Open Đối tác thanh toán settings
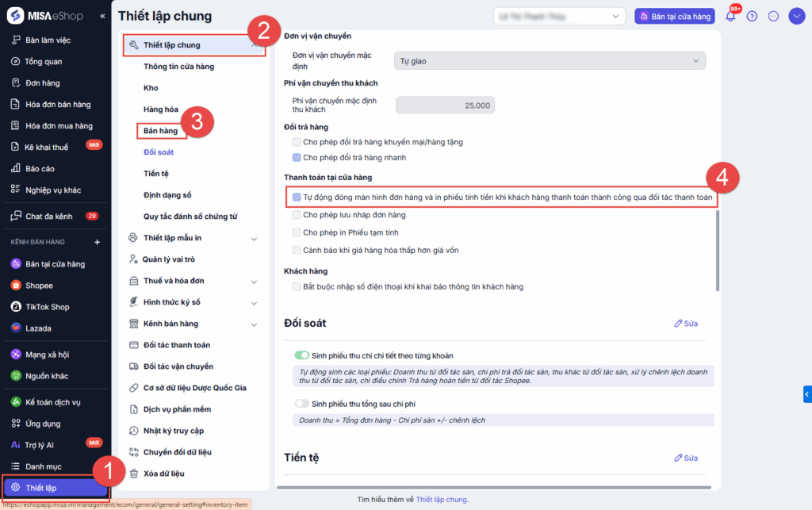This screenshot has width=812, height=510. pyautogui.click(x=177, y=345)
